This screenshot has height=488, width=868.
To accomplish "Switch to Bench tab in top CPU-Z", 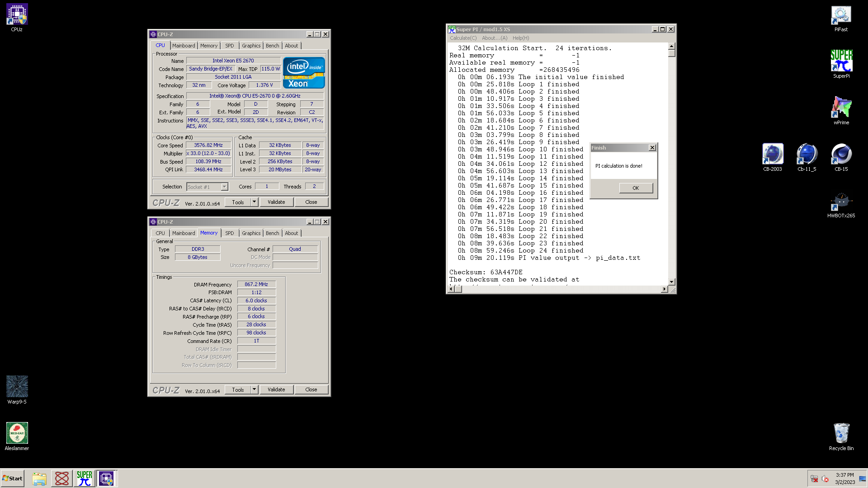I will point(272,46).
